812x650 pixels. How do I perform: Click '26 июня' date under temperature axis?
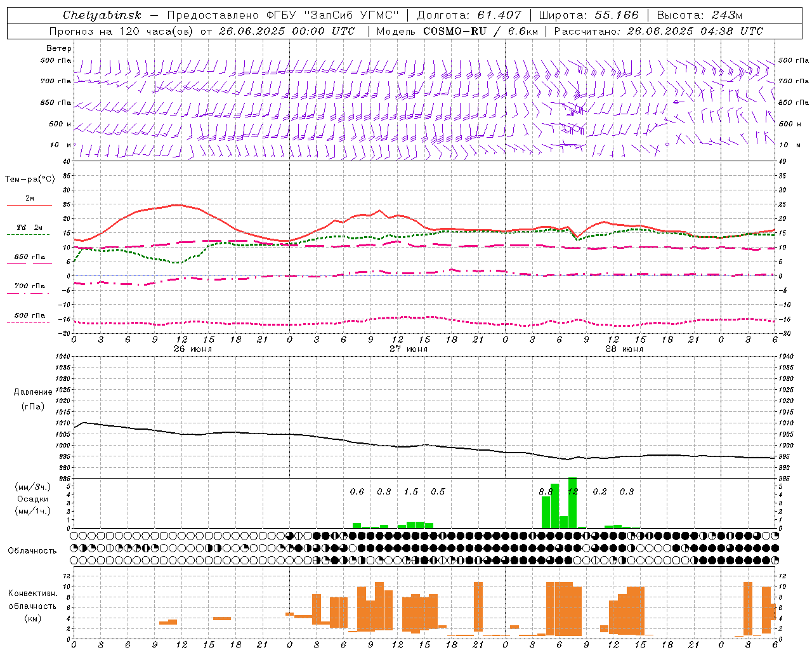(x=193, y=349)
